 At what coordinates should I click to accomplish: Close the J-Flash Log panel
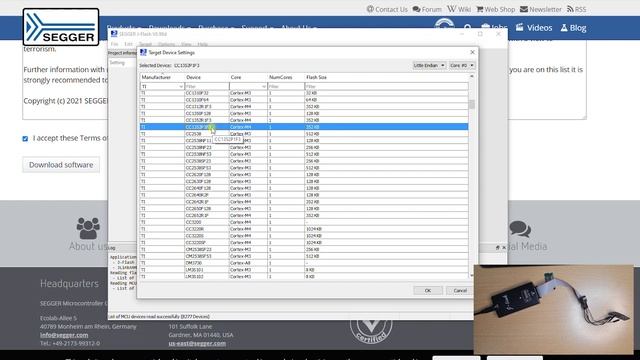[504, 247]
